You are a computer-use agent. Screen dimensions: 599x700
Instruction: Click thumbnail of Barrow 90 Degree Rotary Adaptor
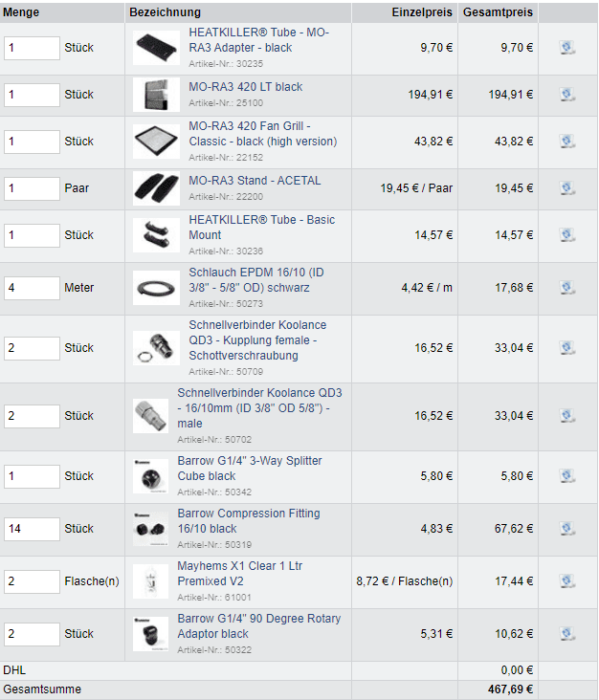[x=150, y=634]
